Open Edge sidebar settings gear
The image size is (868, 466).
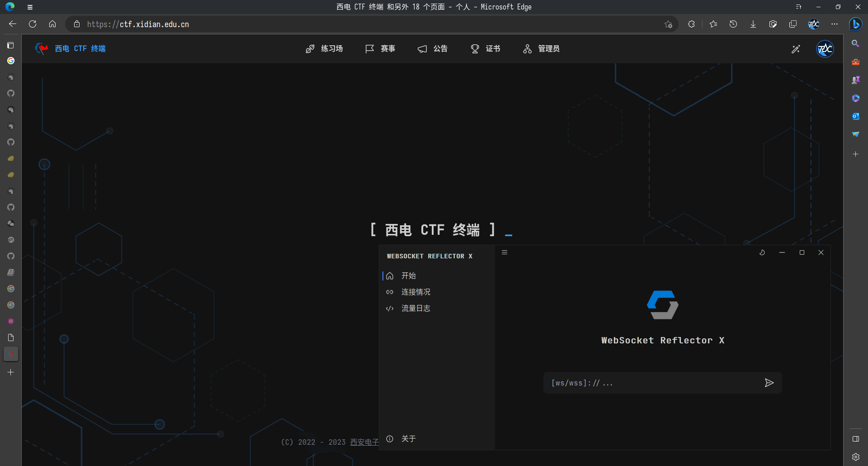(855, 457)
